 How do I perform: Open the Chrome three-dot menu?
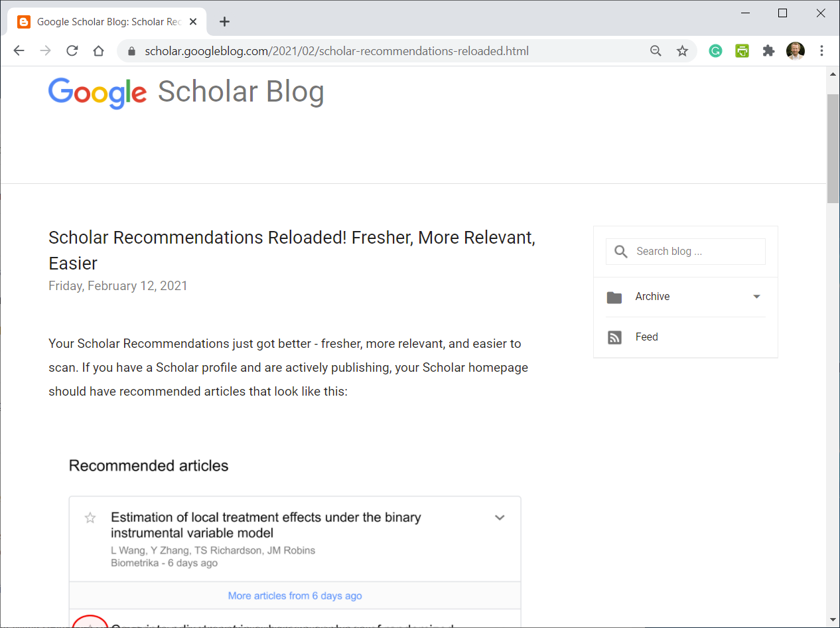[x=822, y=50]
